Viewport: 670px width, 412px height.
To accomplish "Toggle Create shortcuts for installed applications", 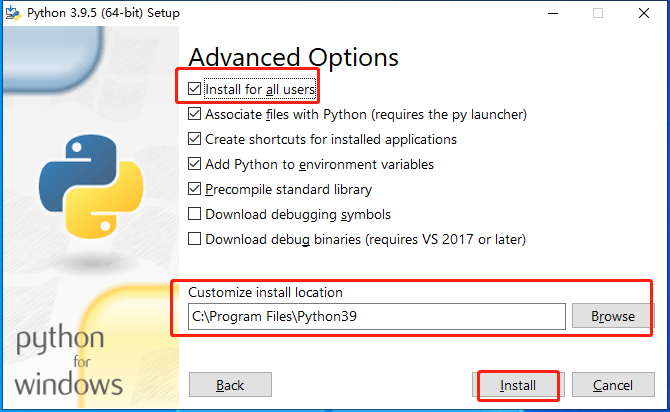I will coord(195,140).
